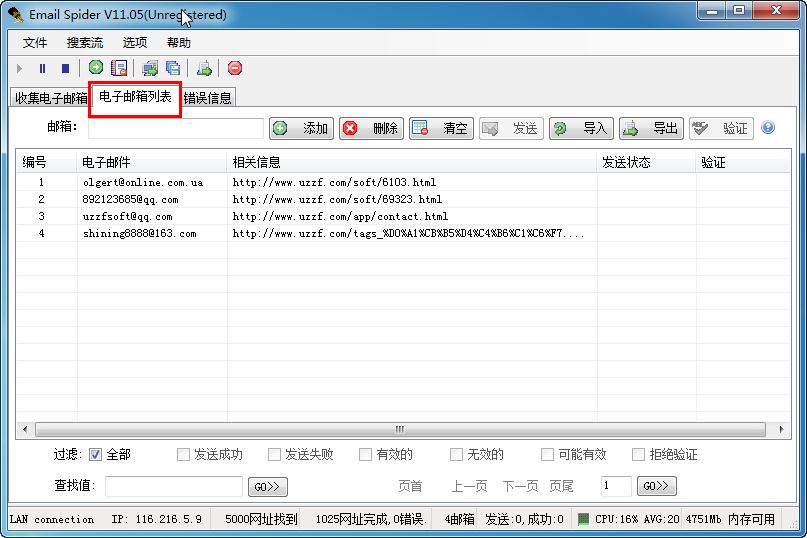
Task: Click the 4邮箱 status bar entry
Action: pos(460,519)
